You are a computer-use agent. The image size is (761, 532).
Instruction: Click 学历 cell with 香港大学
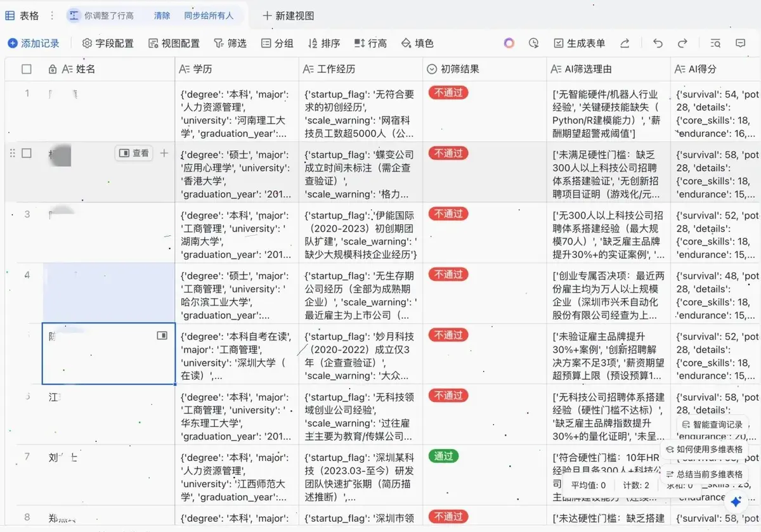(237, 172)
